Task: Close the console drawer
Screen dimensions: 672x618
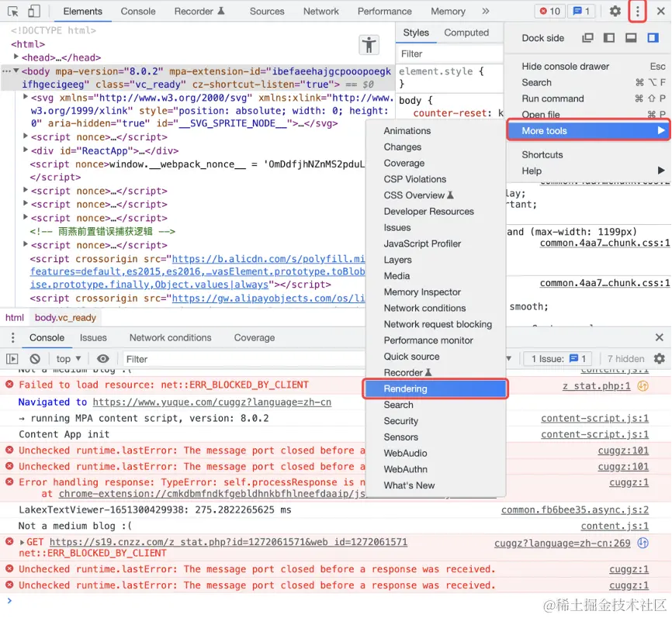Action: coord(659,337)
